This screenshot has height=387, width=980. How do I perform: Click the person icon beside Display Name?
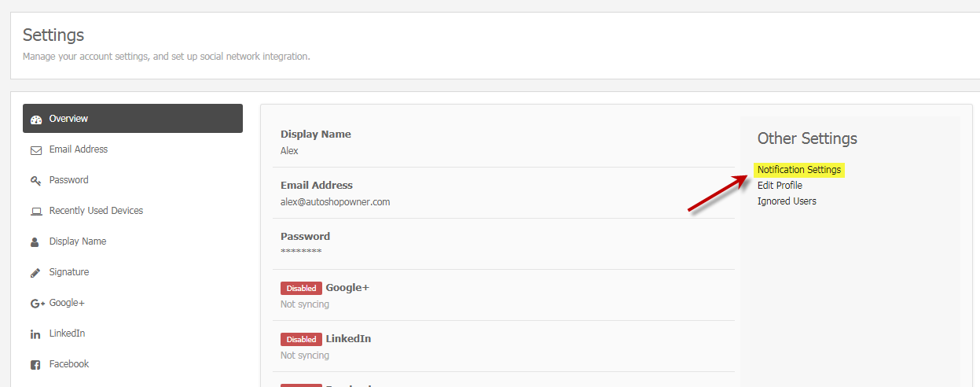point(35,242)
